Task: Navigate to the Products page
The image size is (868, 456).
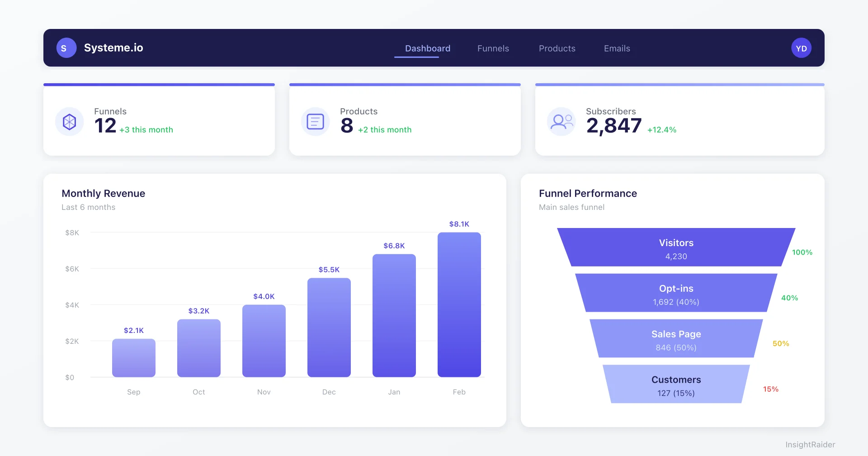Action: 557,48
